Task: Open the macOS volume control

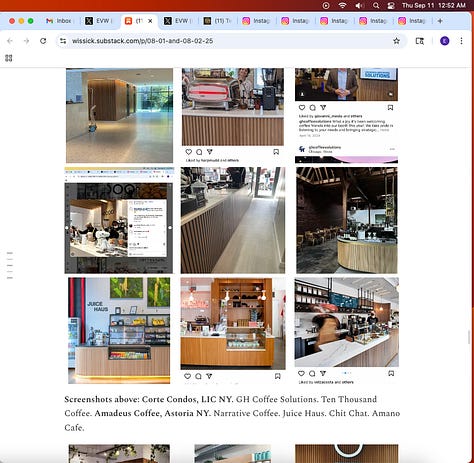Action: (x=359, y=5)
